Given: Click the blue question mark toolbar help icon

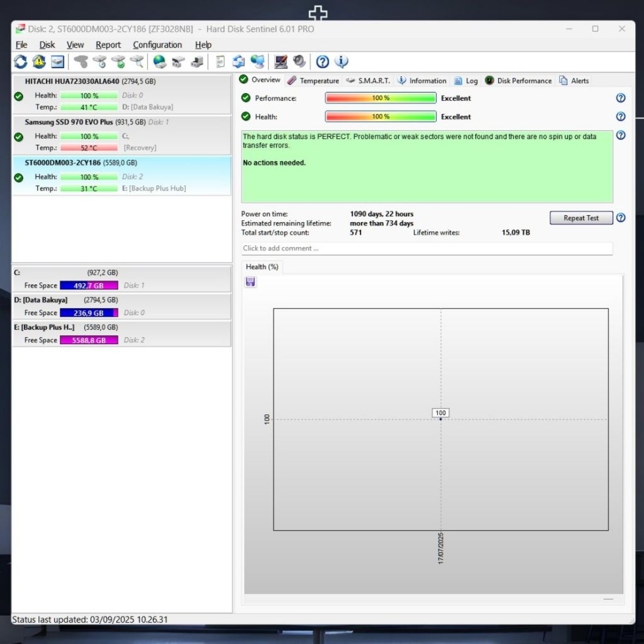Looking at the screenshot, I should (323, 62).
